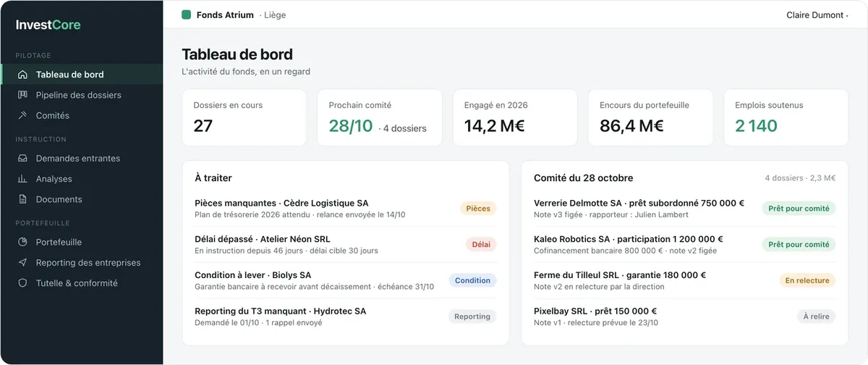Click "Plan de trésorerie 2026 attendu" text

tap(250, 215)
